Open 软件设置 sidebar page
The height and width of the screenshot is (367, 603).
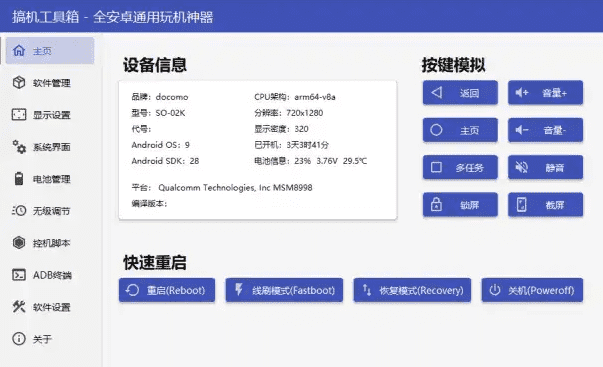tap(50, 307)
